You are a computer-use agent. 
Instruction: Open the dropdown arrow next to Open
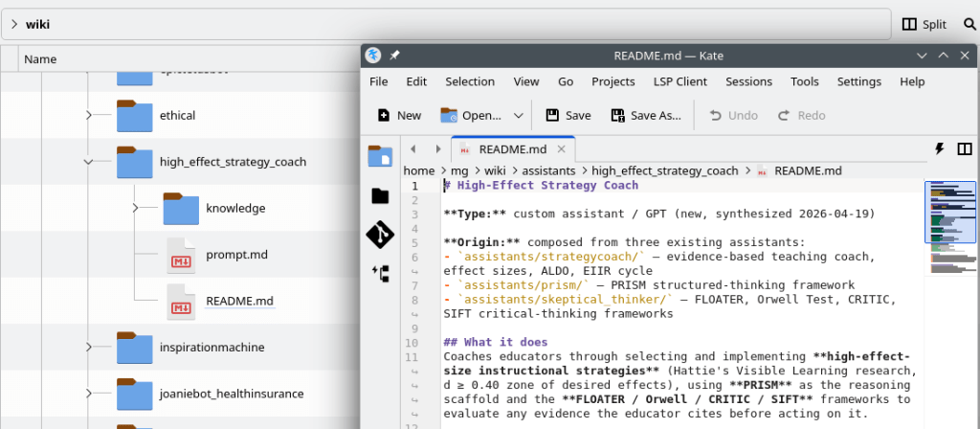click(x=519, y=115)
